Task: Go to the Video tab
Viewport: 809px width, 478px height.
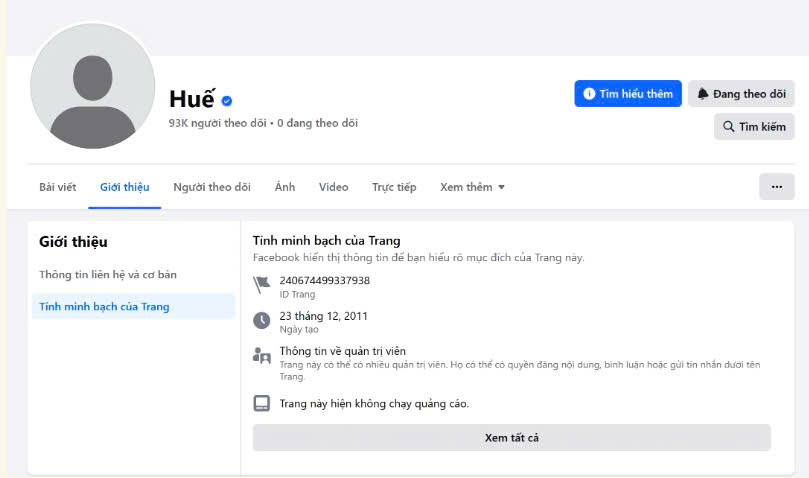Action: 333,187
